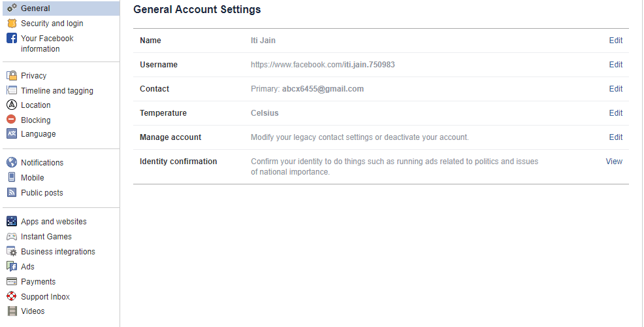Click the Contact row label
The height and width of the screenshot is (327, 644).
[154, 89]
